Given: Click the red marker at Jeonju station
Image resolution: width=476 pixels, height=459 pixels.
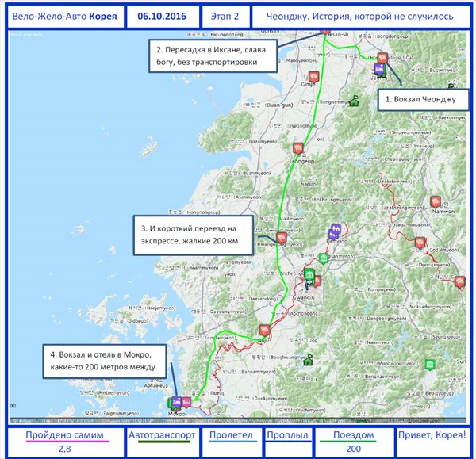Looking at the screenshot, I should point(382,58).
